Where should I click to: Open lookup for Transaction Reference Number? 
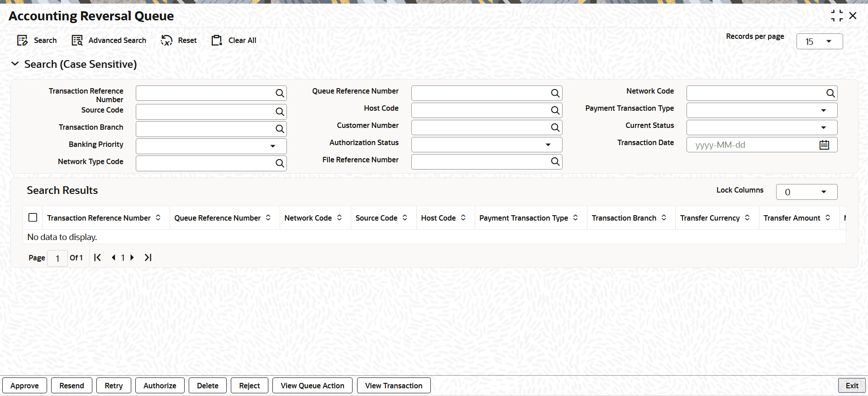tap(280, 93)
